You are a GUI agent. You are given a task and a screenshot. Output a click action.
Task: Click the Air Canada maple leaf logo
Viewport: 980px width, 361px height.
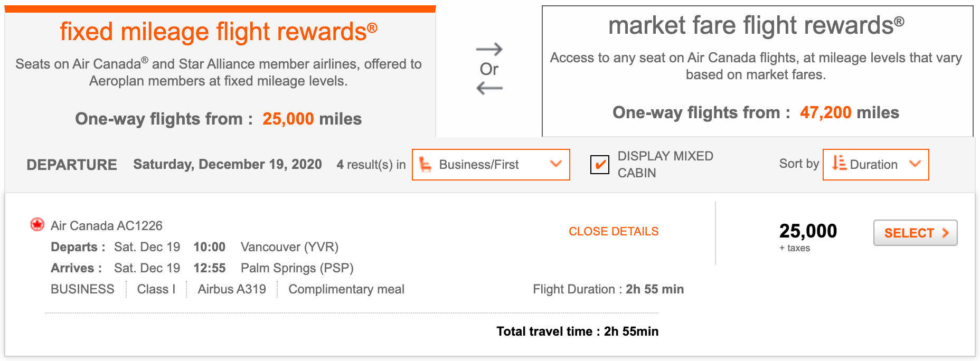coord(37,225)
